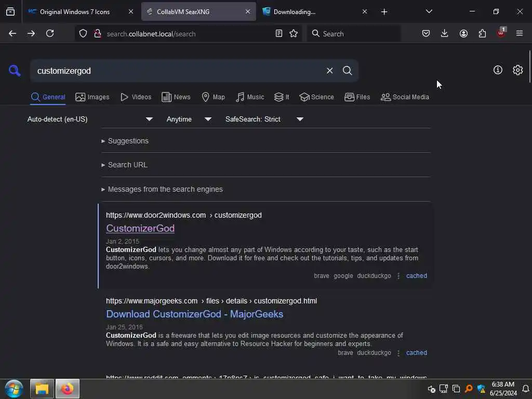Select the Images search category
The image size is (532, 399).
(x=92, y=97)
